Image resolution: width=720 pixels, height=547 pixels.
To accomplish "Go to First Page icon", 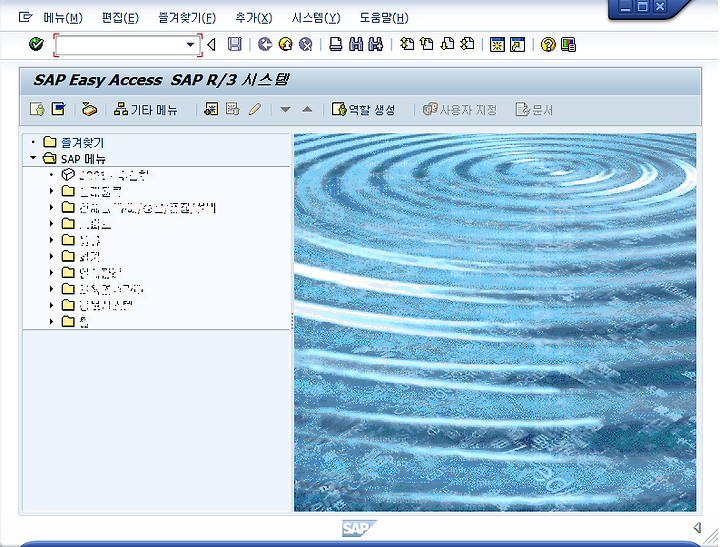I will pyautogui.click(x=407, y=45).
